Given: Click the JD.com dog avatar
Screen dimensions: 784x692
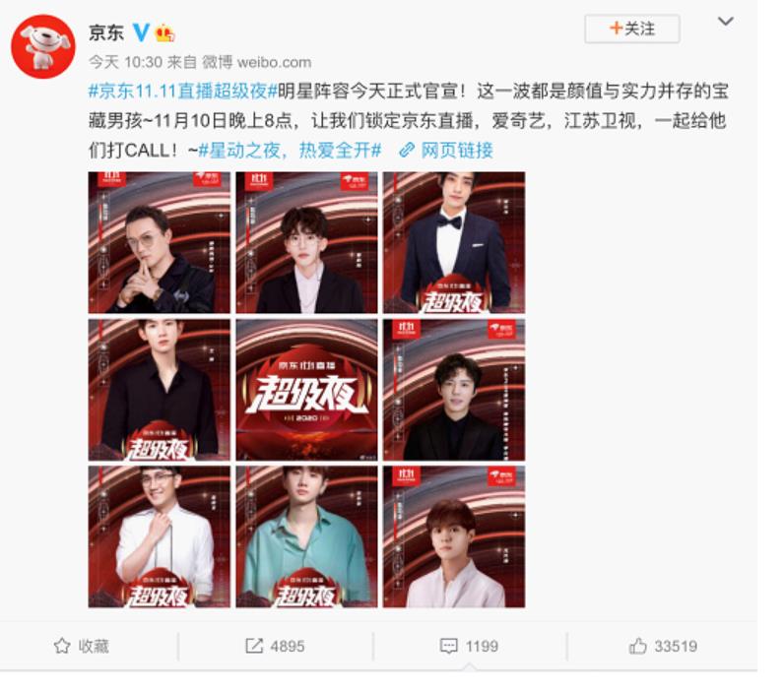Looking at the screenshot, I should [43, 47].
